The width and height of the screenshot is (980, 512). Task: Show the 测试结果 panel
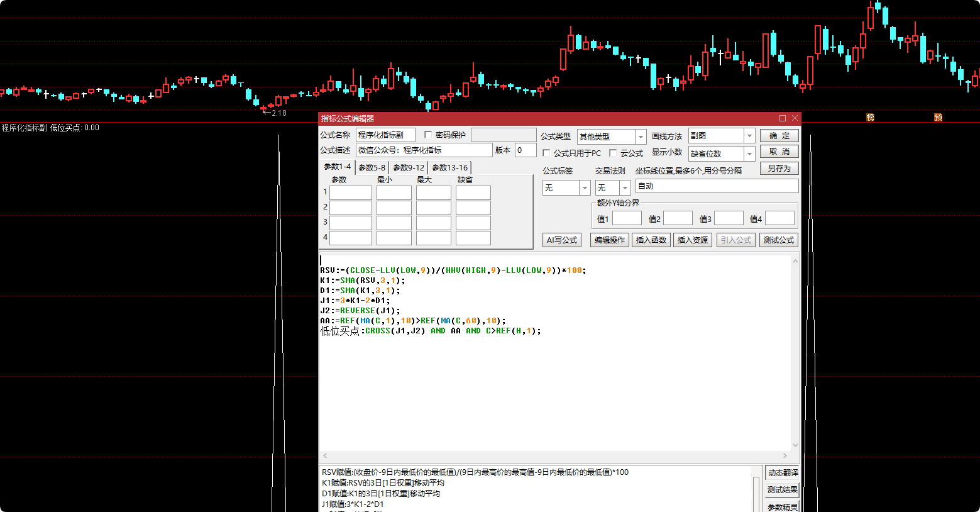(783, 490)
